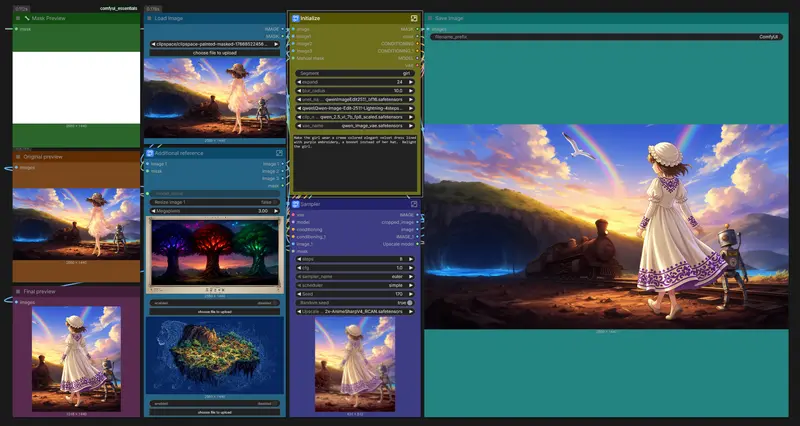Open the scheduler dropdown set to simple
This screenshot has width=800, height=426.
click(354, 283)
